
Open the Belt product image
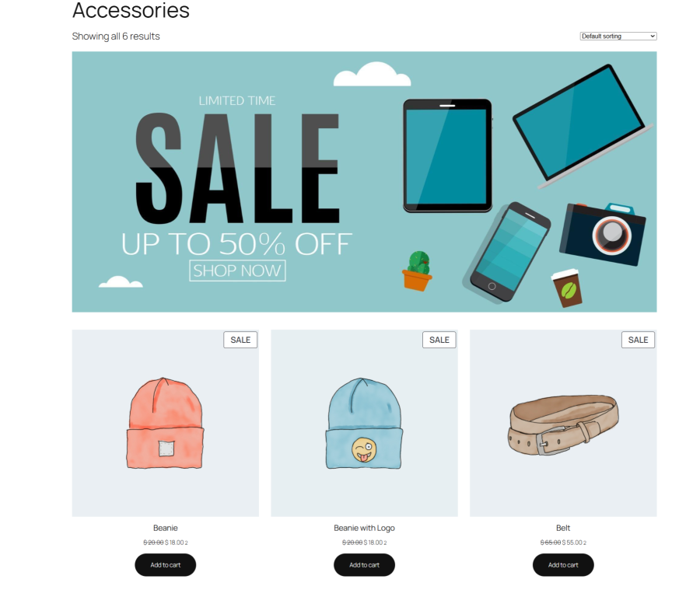[x=563, y=423]
